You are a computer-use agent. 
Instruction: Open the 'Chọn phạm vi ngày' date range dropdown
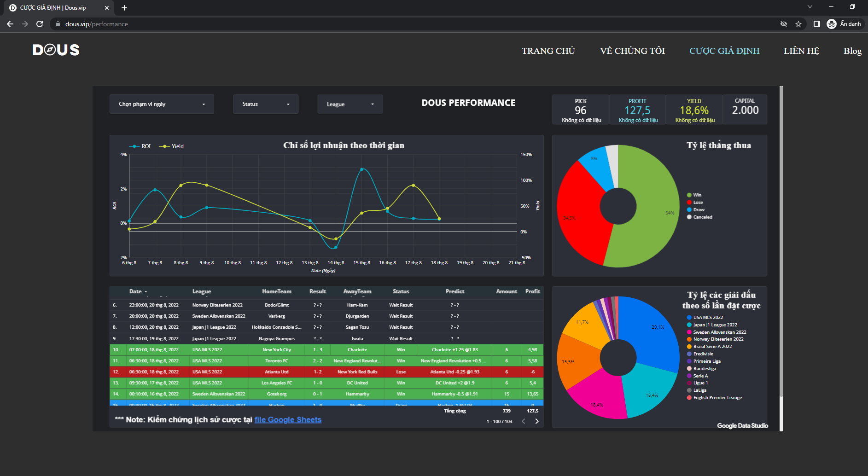point(162,104)
